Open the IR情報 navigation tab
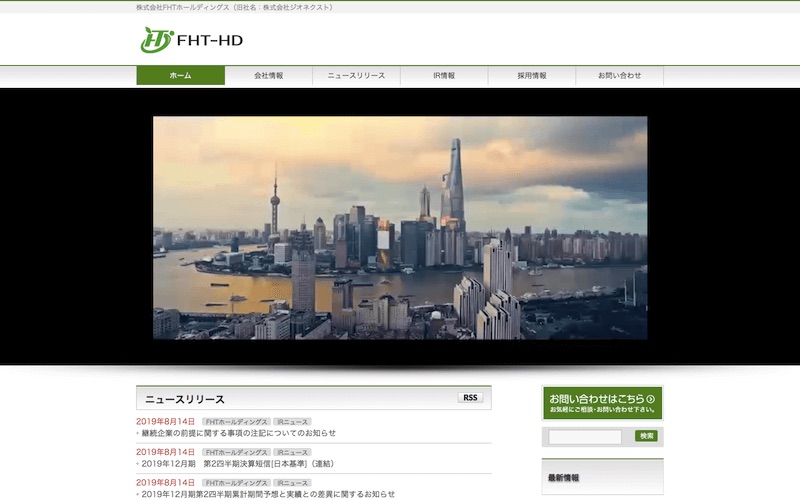Image resolution: width=800 pixels, height=500 pixels. pyautogui.click(x=444, y=76)
